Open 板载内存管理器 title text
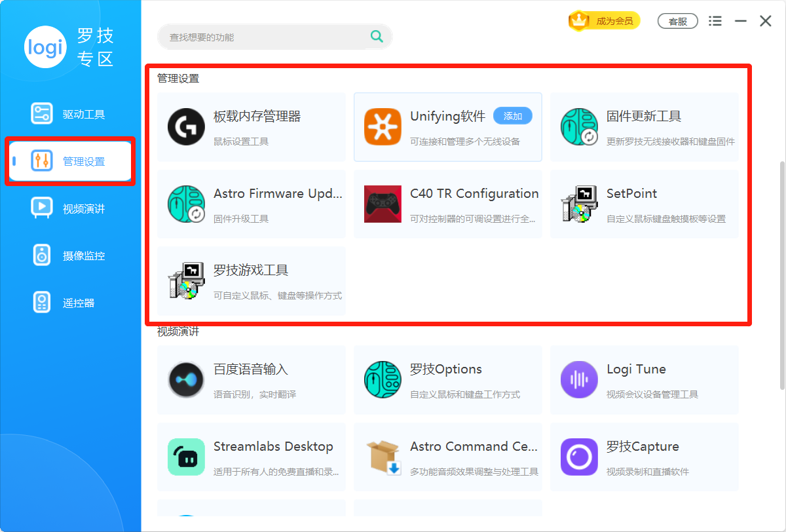The width and height of the screenshot is (786, 532). click(x=257, y=117)
